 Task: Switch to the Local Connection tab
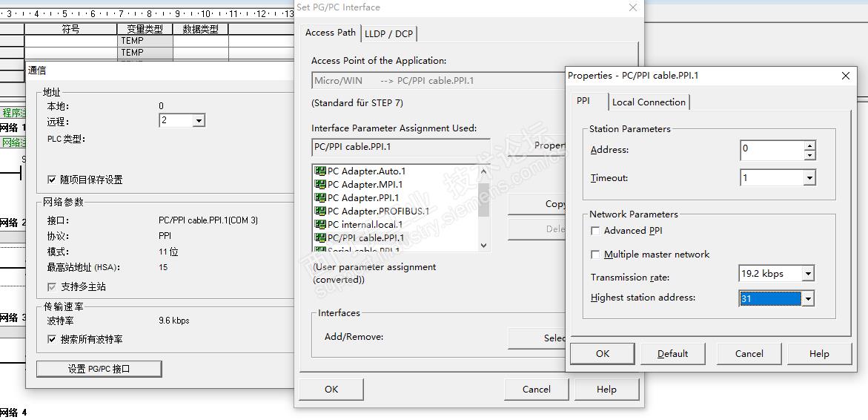click(x=649, y=102)
